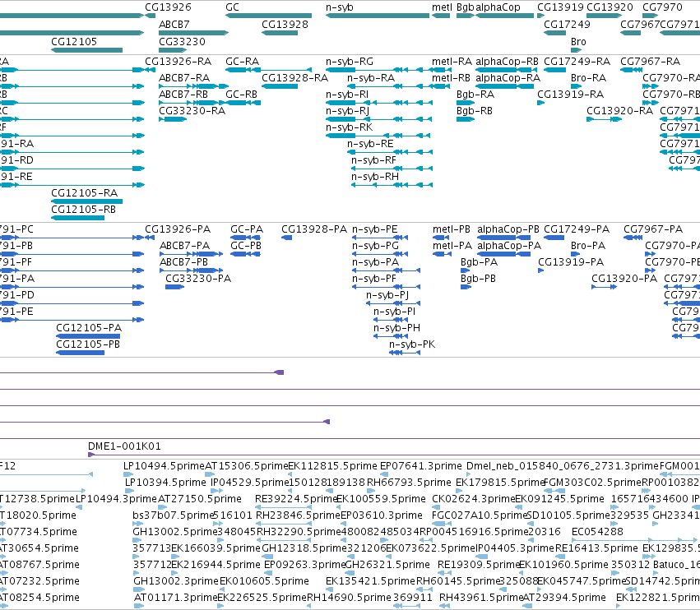
Task: Click the n-syb-PJ protein label
Action: point(387,295)
